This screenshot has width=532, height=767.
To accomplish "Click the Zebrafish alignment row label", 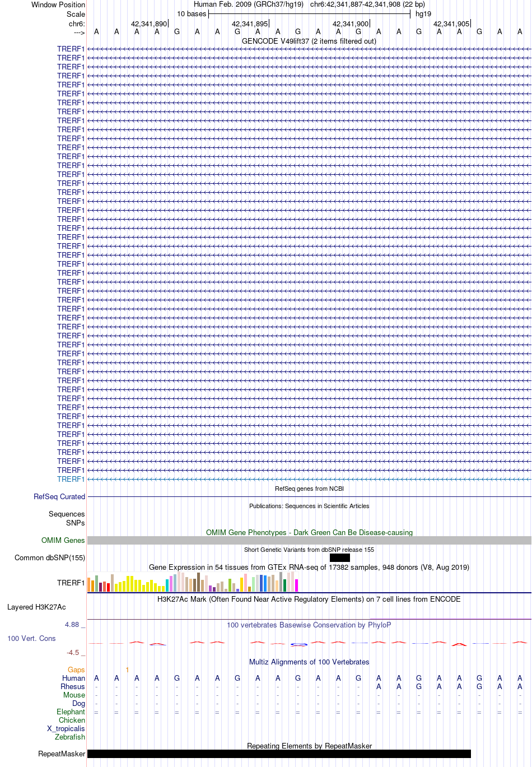I will (x=70, y=737).
